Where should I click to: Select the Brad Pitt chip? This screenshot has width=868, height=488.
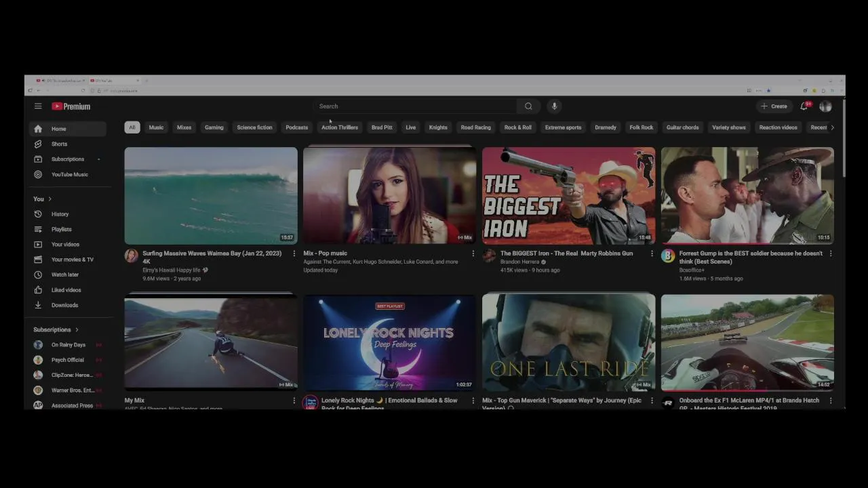click(382, 127)
